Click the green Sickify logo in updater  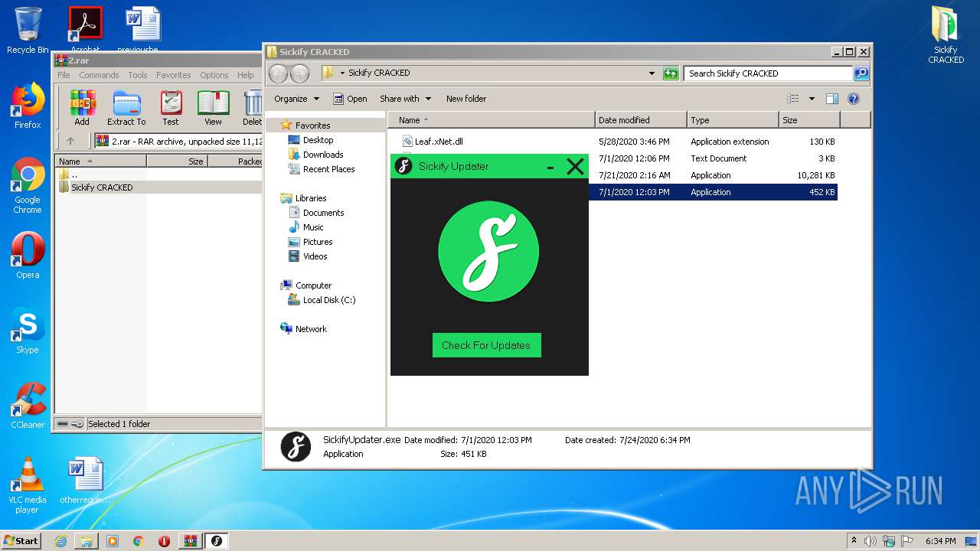click(x=488, y=252)
